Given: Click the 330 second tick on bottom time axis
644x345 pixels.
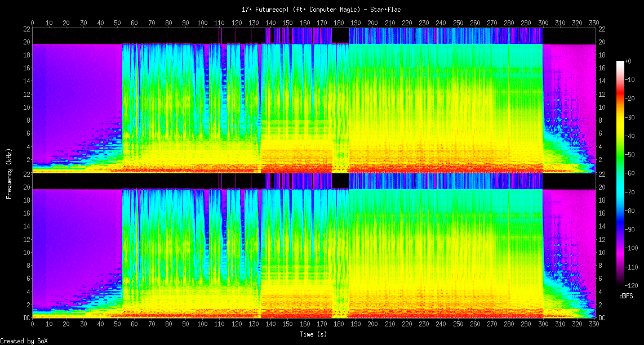Looking at the screenshot, I should click(594, 325).
